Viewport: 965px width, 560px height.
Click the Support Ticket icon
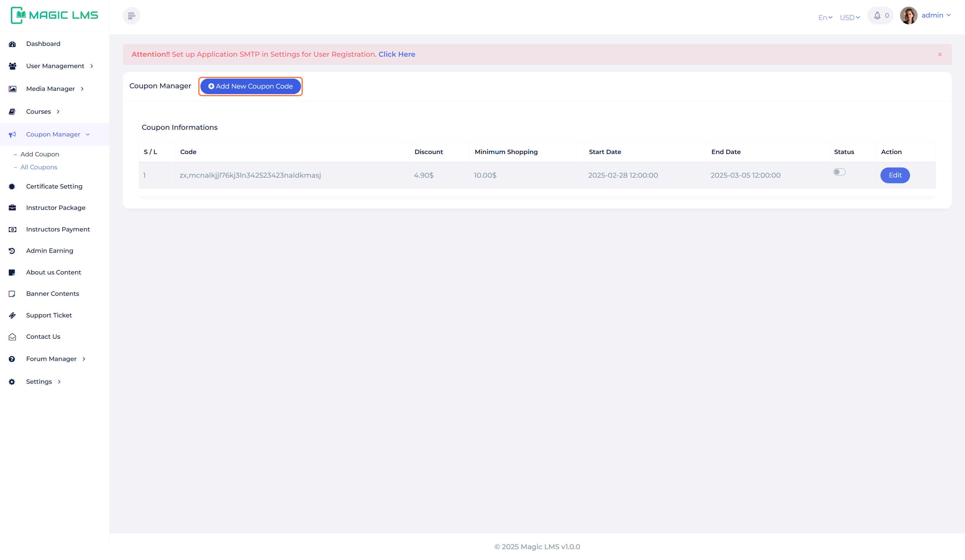pos(12,315)
